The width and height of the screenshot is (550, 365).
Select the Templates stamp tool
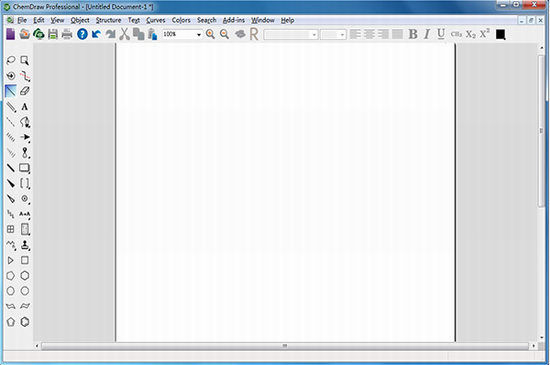(x=25, y=245)
